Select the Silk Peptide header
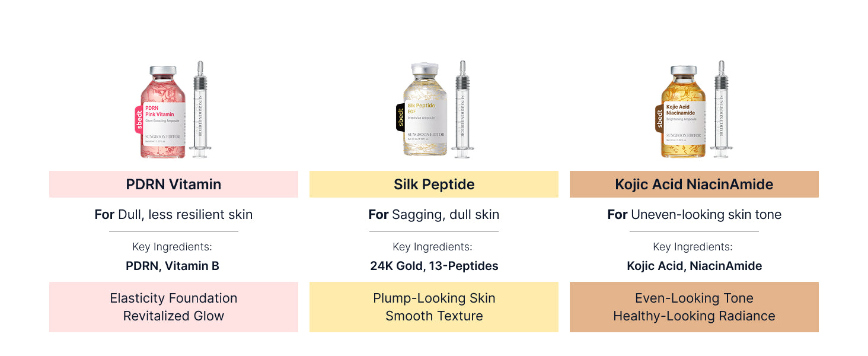Screen dimensions: 868x356 click(434, 184)
